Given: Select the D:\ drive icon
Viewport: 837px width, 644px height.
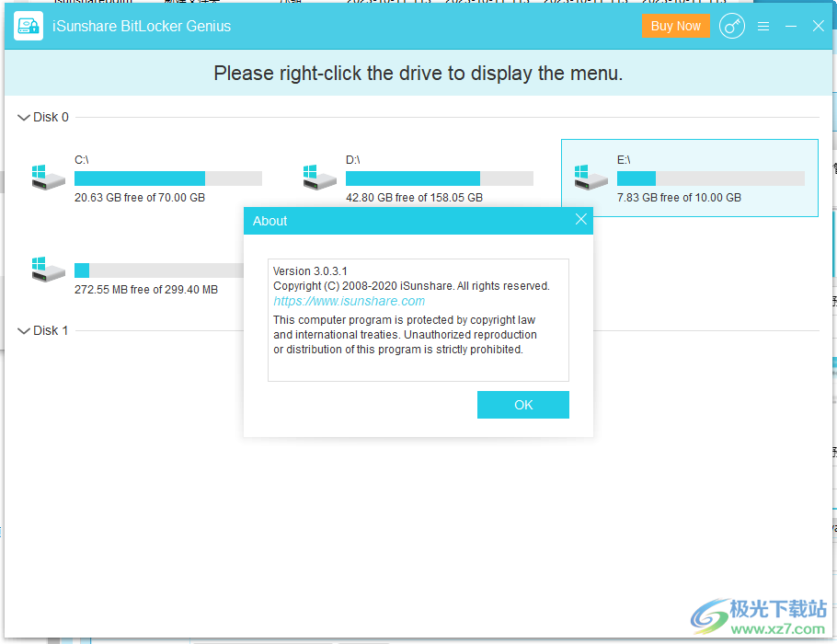Looking at the screenshot, I should (x=319, y=178).
